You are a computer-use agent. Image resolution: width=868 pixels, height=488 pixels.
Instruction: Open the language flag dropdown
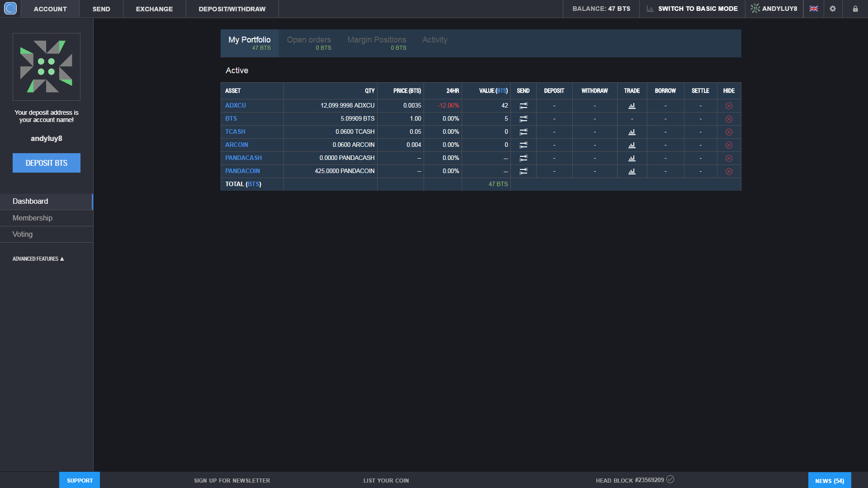click(814, 9)
